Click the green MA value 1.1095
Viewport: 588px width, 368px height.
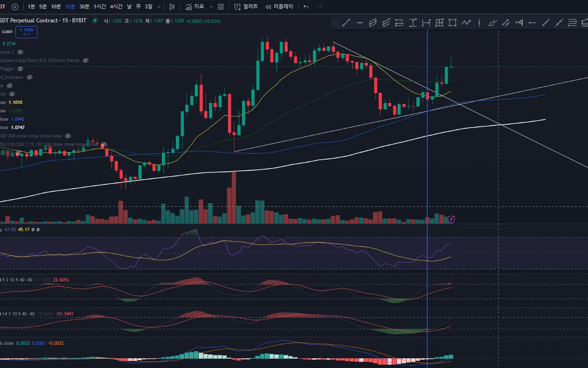click(15, 111)
